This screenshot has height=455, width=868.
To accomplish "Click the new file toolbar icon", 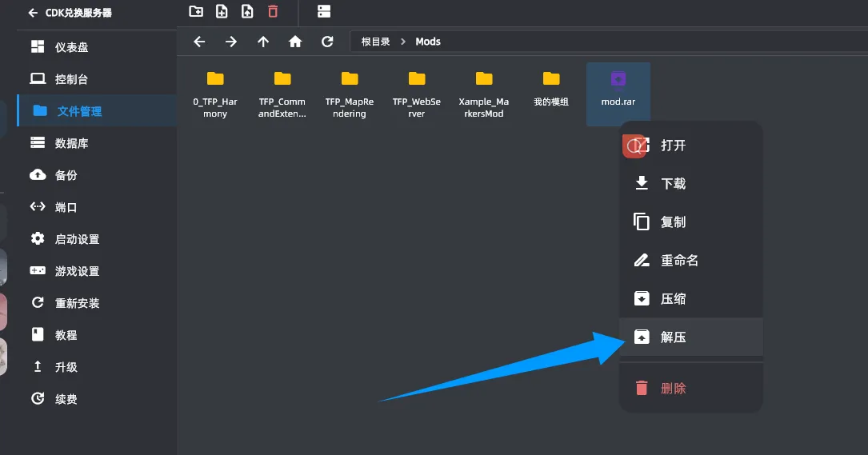I will (x=222, y=11).
